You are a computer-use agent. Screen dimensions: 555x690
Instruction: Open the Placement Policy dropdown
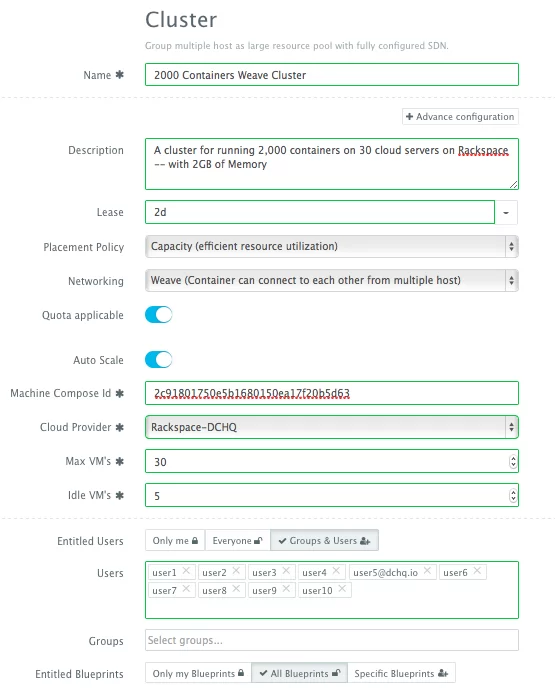coord(332,246)
